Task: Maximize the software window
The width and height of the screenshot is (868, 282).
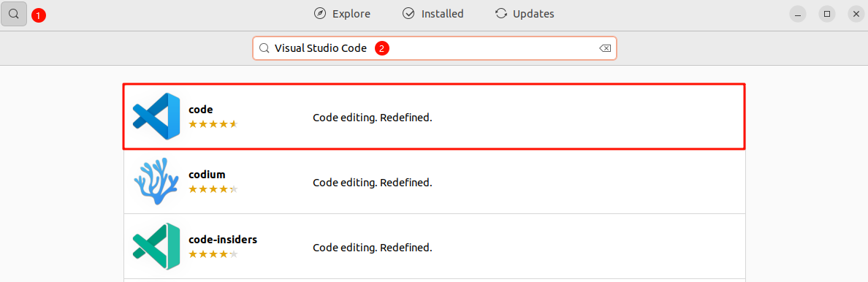Action: coord(826,15)
